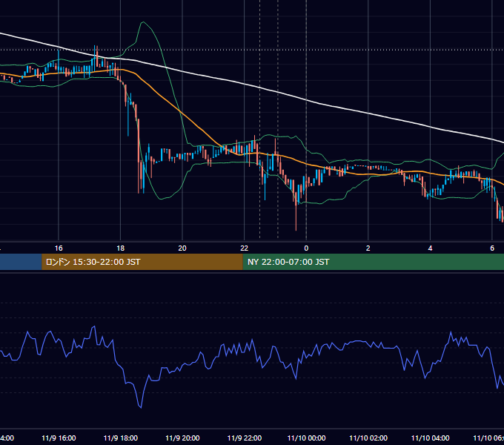Click the 11/9 20:00 date label

point(182,438)
